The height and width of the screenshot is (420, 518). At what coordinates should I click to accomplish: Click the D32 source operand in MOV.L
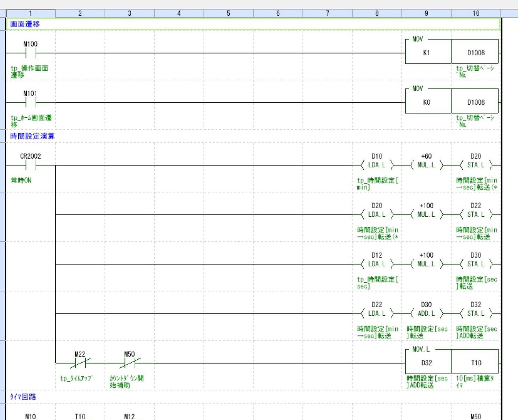426,363
